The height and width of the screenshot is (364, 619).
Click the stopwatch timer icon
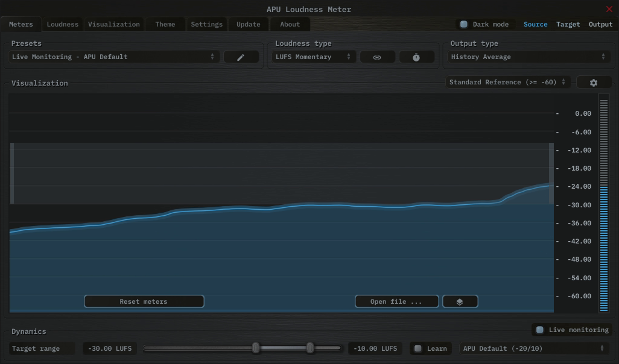(x=416, y=57)
